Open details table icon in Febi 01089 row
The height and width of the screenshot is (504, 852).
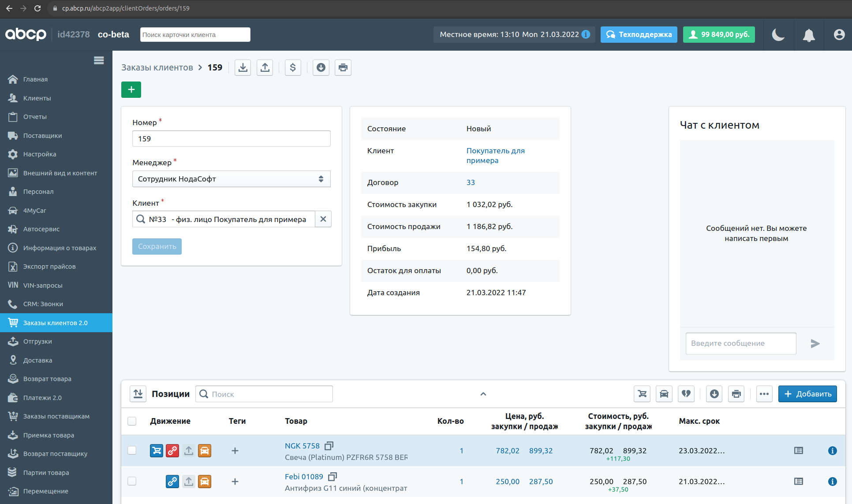pyautogui.click(x=799, y=481)
